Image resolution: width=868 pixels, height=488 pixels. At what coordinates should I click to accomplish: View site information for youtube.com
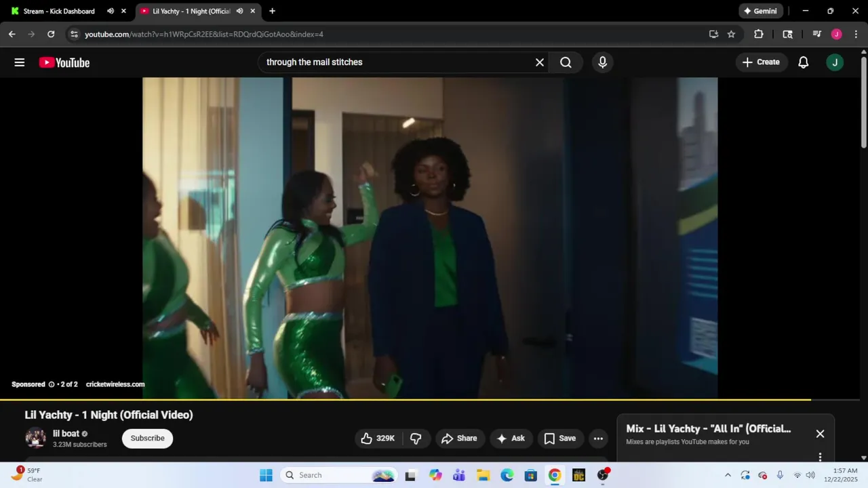click(x=74, y=34)
